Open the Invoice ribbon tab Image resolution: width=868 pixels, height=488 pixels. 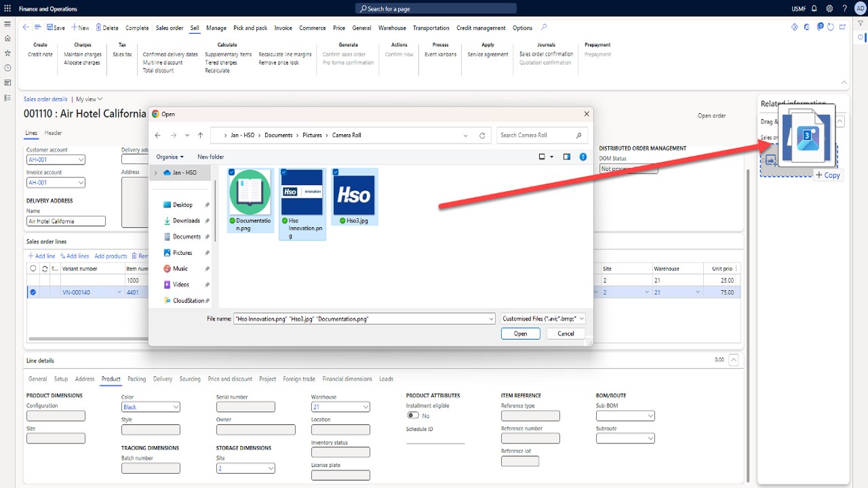pos(283,28)
